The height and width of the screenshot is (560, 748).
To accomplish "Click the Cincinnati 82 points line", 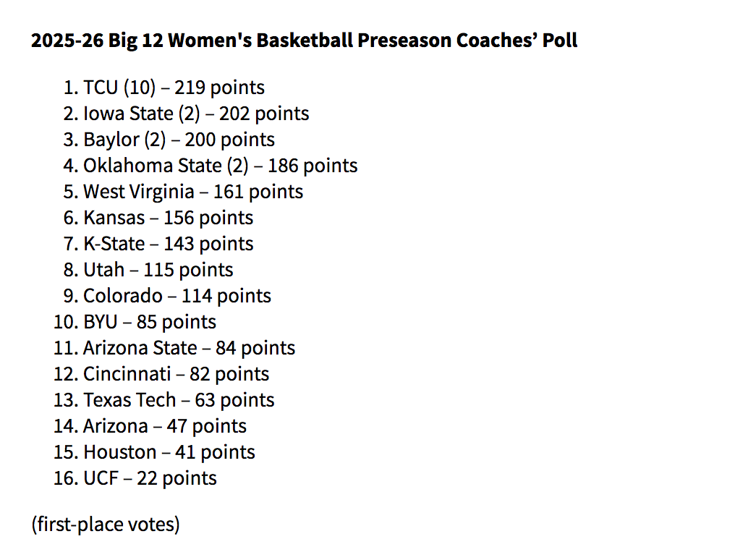I will pos(176,374).
